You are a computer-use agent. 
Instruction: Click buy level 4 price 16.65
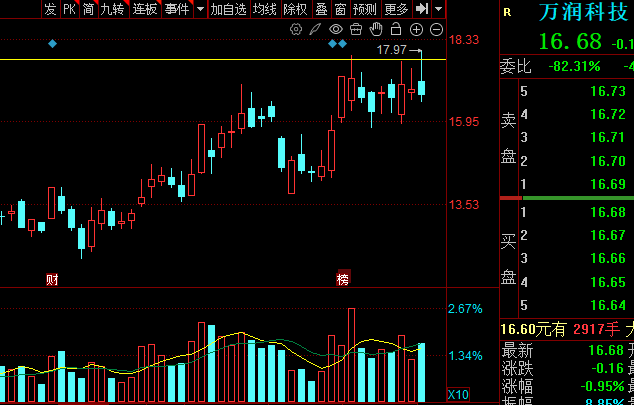tap(608, 282)
